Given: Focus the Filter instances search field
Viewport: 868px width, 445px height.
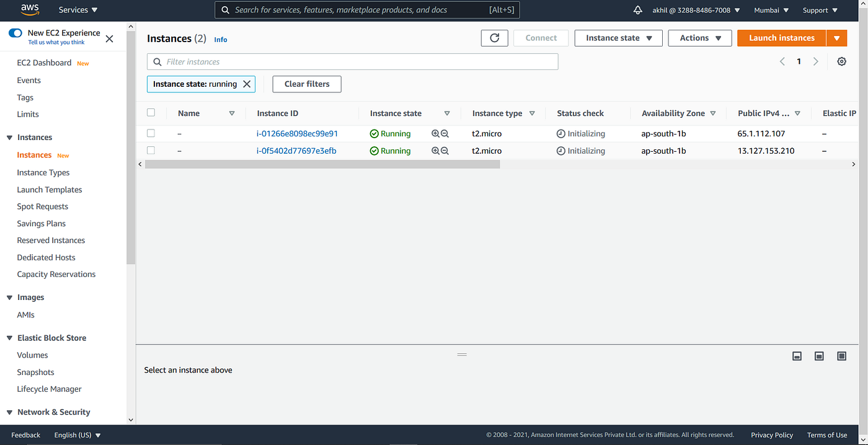Looking at the screenshot, I should tap(352, 61).
